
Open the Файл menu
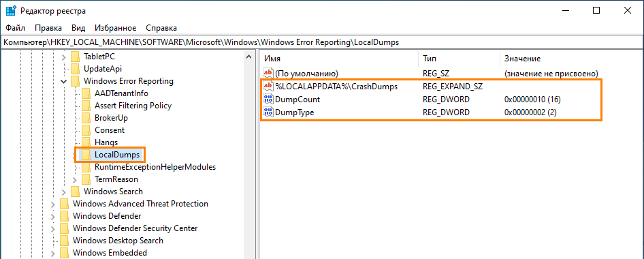point(16,28)
